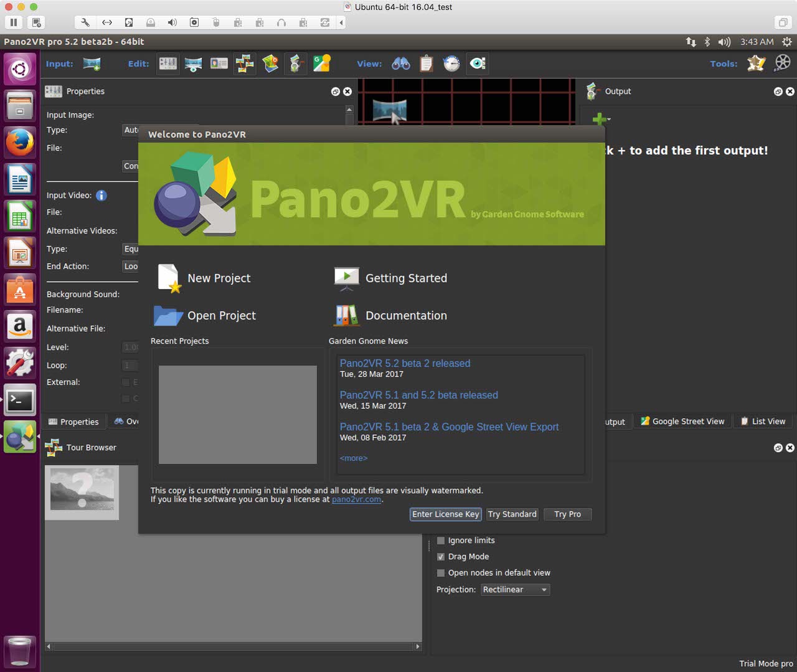Open the Input Video Type dropdown
Image resolution: width=797 pixels, height=672 pixels.
point(130,249)
